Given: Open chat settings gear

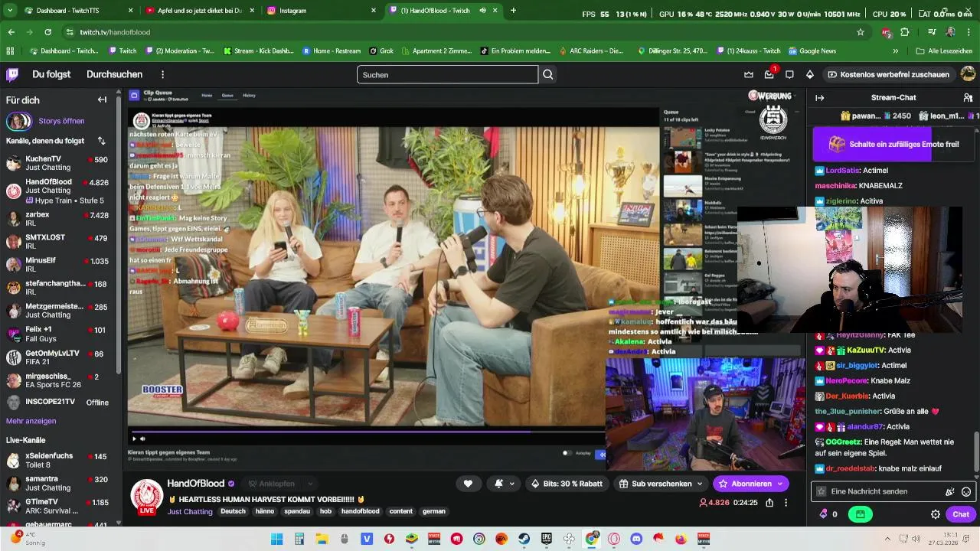Looking at the screenshot, I should tap(936, 514).
